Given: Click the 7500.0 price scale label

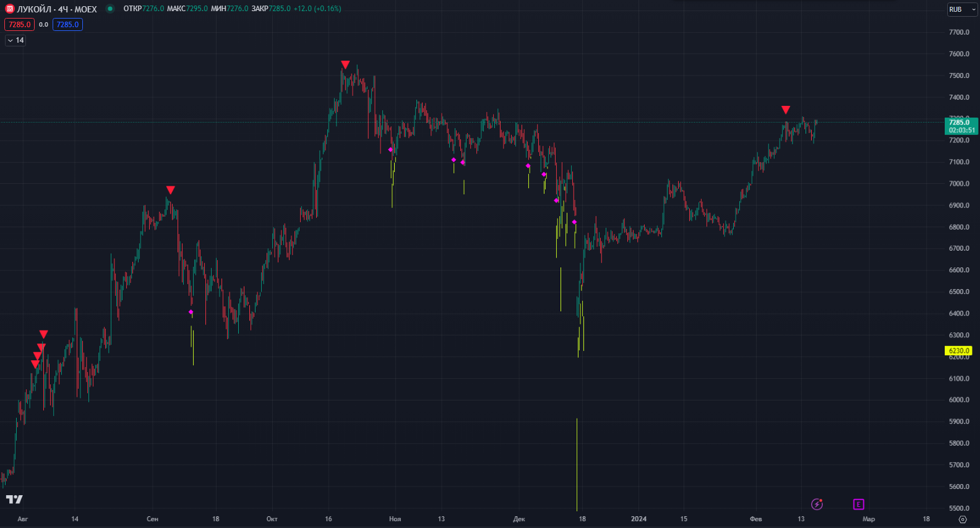Looking at the screenshot, I should (959, 76).
